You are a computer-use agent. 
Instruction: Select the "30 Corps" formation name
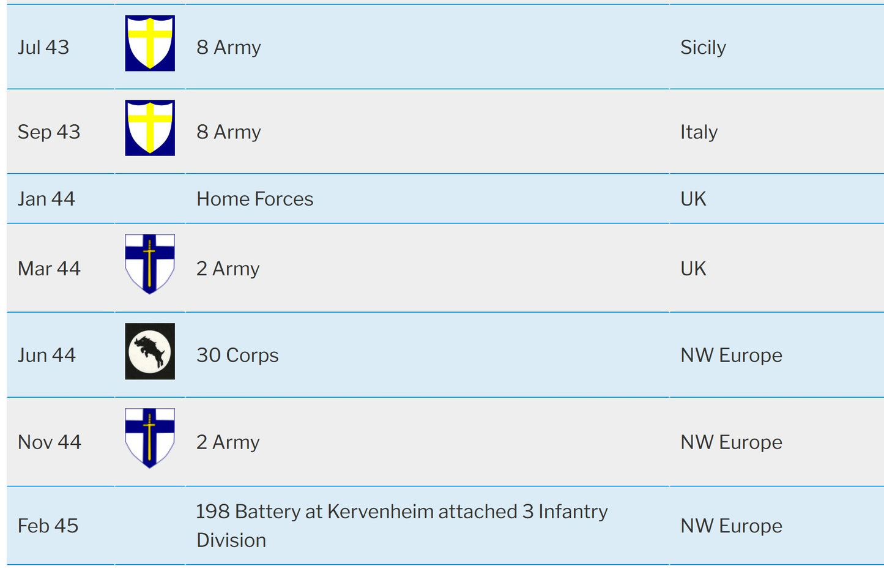[237, 355]
